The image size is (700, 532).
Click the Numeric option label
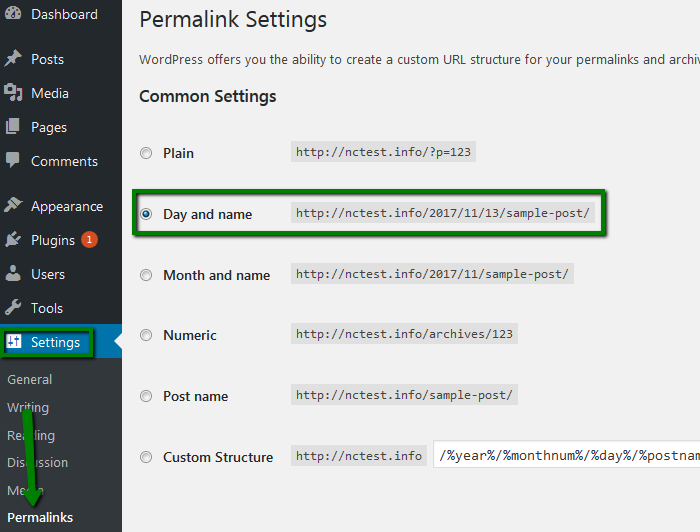pyautogui.click(x=190, y=335)
